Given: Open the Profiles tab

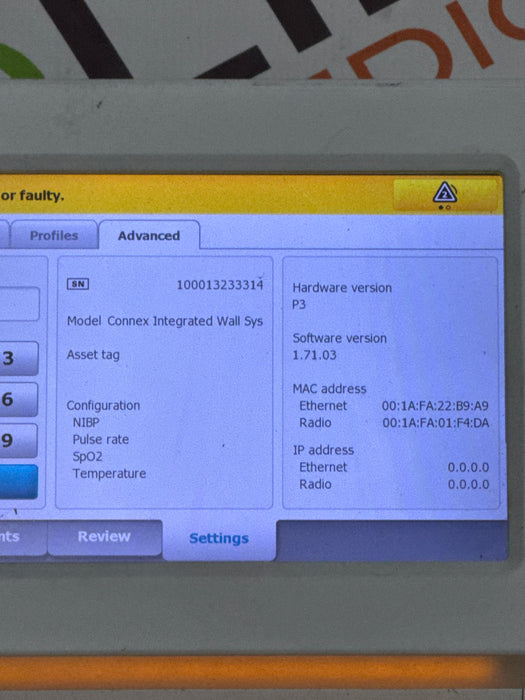Looking at the screenshot, I should point(54,235).
